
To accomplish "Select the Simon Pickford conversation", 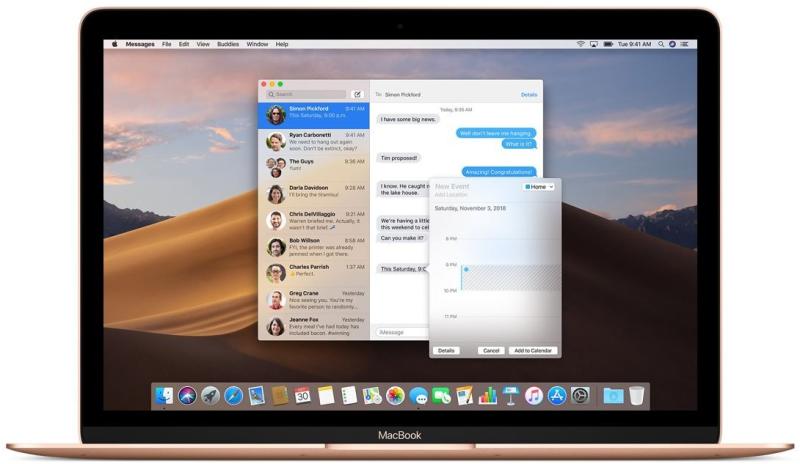I will coord(314,115).
